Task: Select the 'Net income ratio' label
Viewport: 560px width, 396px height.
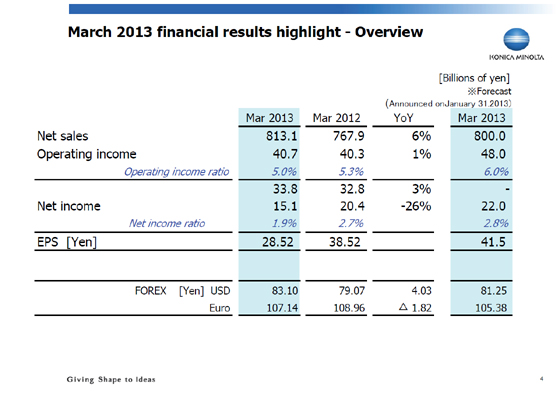Action: 167,224
